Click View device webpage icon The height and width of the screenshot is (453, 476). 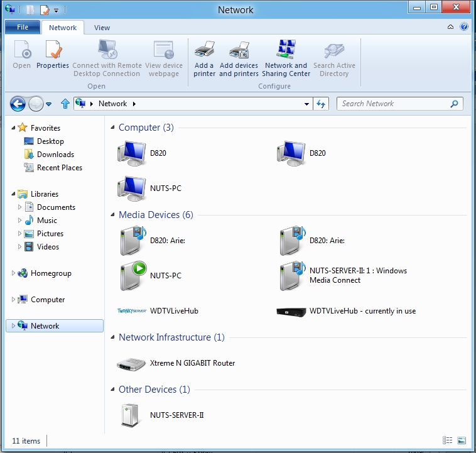(x=164, y=50)
